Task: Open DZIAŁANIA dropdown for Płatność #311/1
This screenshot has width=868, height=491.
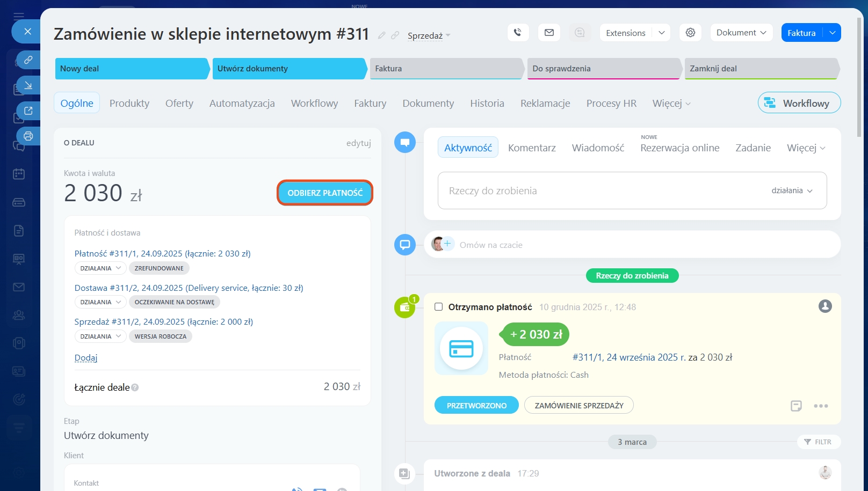Action: click(100, 268)
